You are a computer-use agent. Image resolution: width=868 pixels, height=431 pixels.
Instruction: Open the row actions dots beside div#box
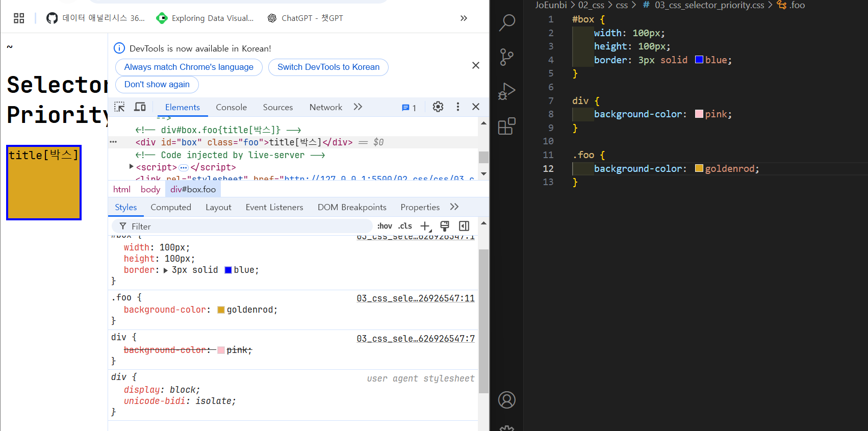[x=113, y=142]
